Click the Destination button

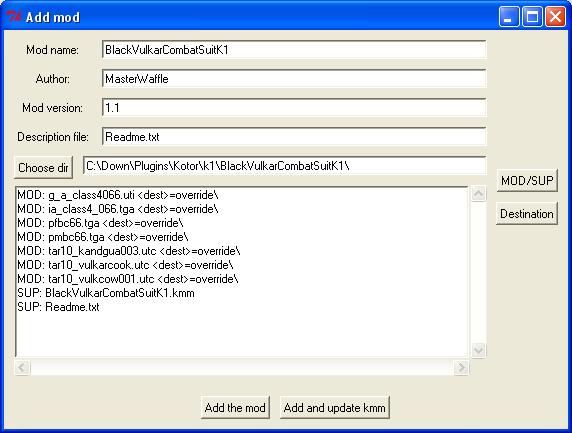click(527, 213)
